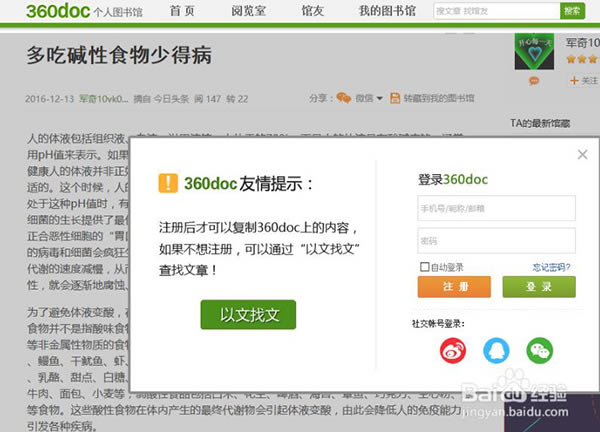Screen dimensions: 600x432
Task: Click the WeChat share icon
Action: (x=343, y=98)
